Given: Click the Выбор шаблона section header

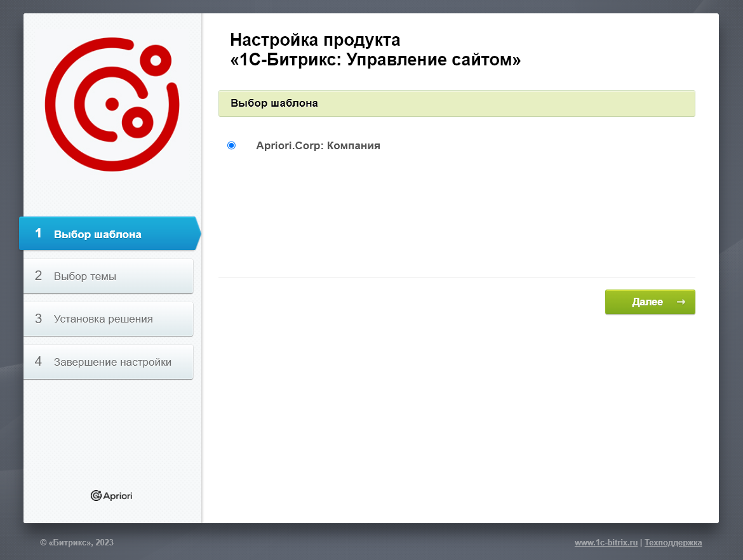Looking at the screenshot, I should tap(457, 103).
